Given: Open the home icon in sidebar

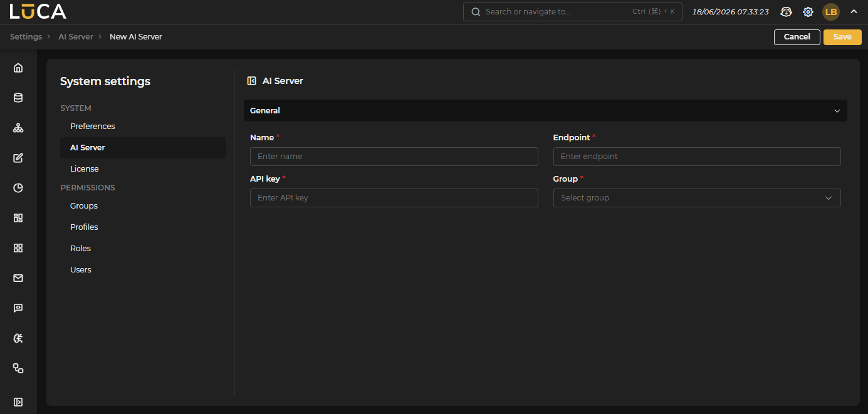Looking at the screenshot, I should click(x=18, y=68).
